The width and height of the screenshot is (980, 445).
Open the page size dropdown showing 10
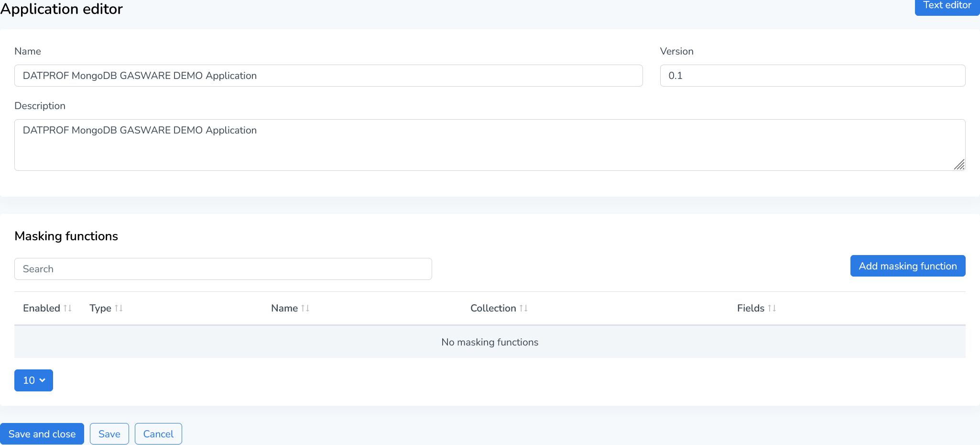pos(33,380)
